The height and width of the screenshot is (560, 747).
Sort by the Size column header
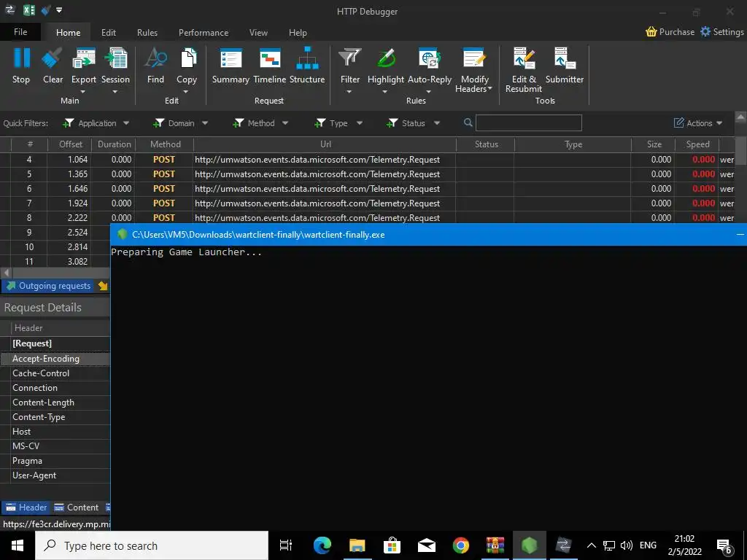pyautogui.click(x=654, y=144)
